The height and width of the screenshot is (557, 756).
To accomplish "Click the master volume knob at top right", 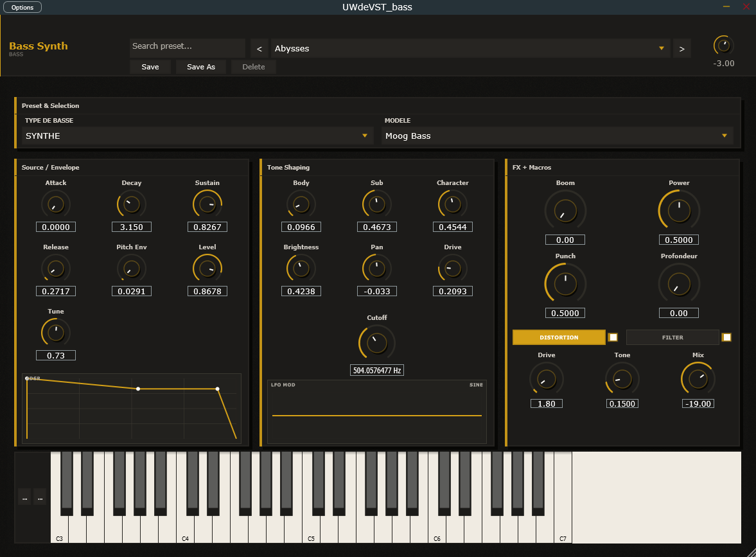I will pos(723,46).
